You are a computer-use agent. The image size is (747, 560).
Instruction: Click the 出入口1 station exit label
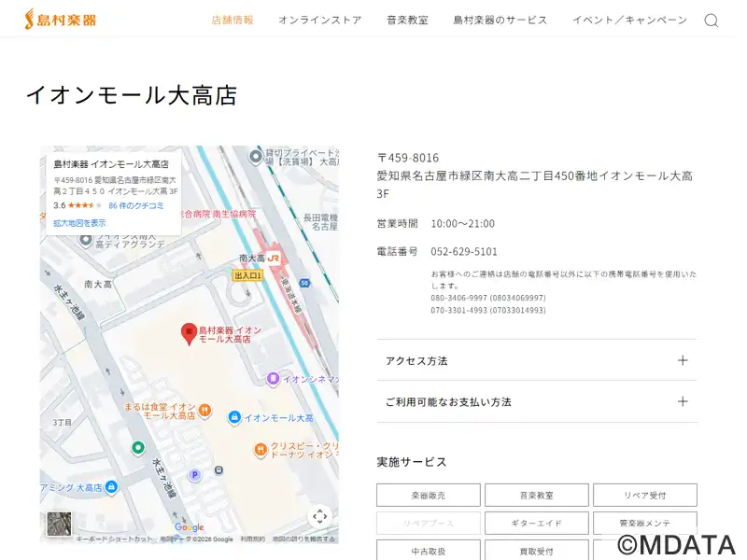[247, 275]
